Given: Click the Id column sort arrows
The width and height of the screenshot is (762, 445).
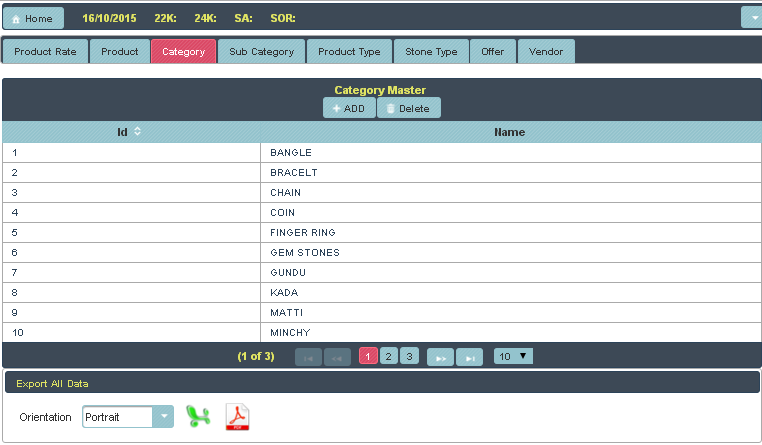Looking at the screenshot, I should (137, 132).
